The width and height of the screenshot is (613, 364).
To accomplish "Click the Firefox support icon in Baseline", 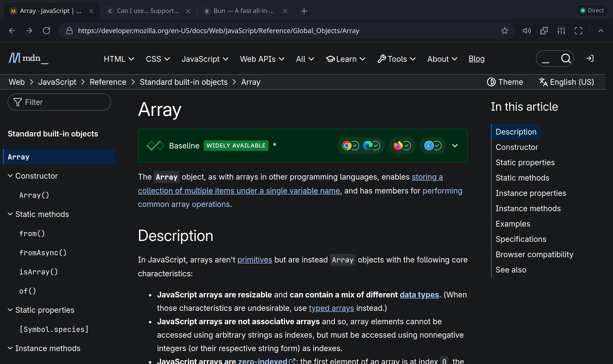I will click(398, 146).
